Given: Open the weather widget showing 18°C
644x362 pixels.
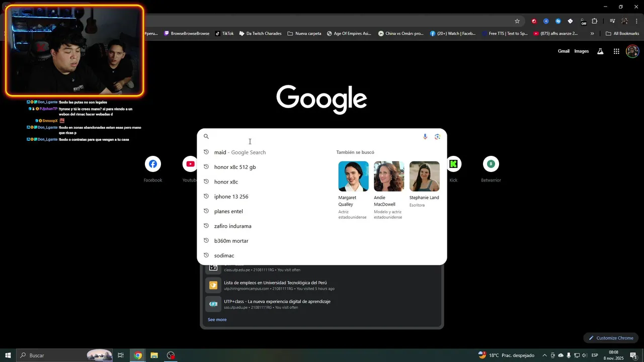Looking at the screenshot, I should coord(506,355).
